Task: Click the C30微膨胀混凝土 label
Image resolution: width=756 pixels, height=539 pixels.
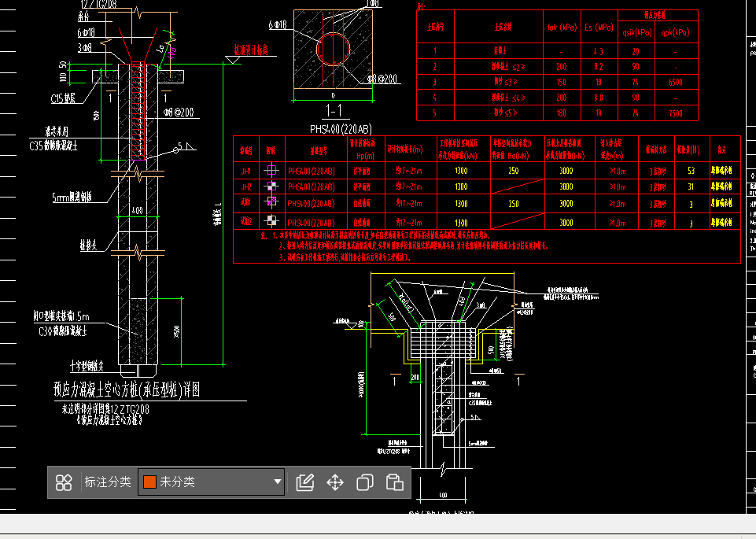Action: [x=63, y=331]
